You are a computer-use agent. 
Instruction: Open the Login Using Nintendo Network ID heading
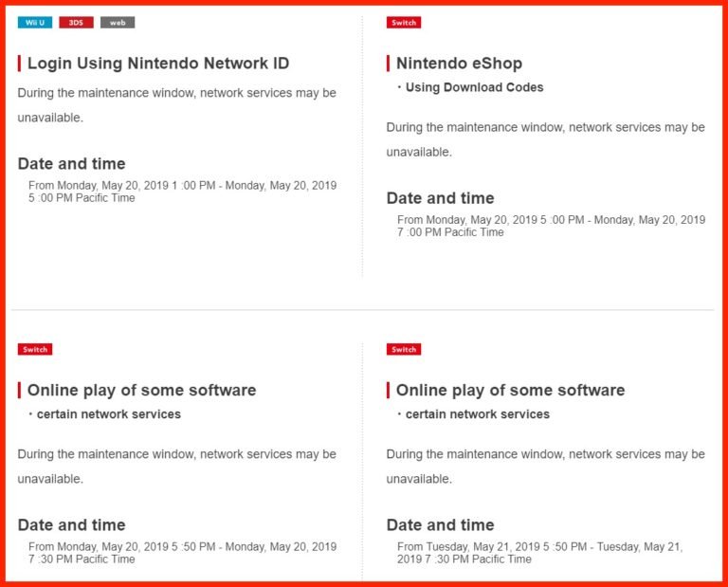click(157, 64)
